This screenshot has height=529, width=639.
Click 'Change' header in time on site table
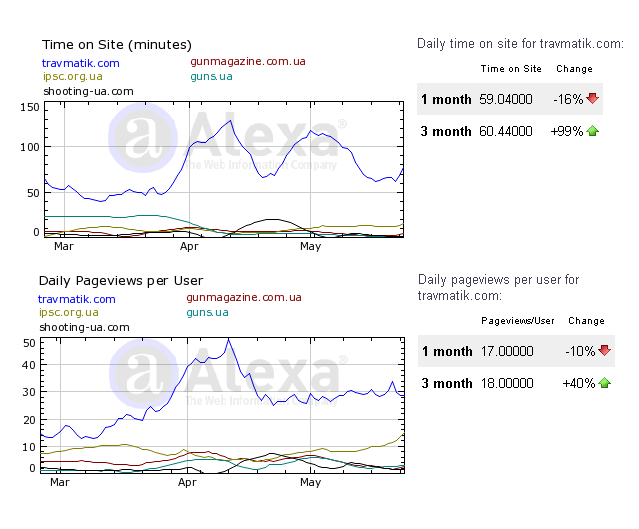pos(574,69)
